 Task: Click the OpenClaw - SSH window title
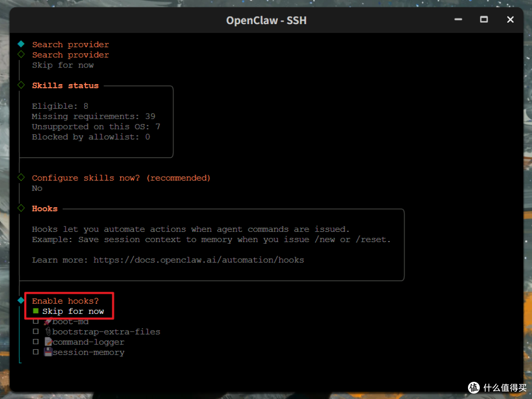click(266, 20)
